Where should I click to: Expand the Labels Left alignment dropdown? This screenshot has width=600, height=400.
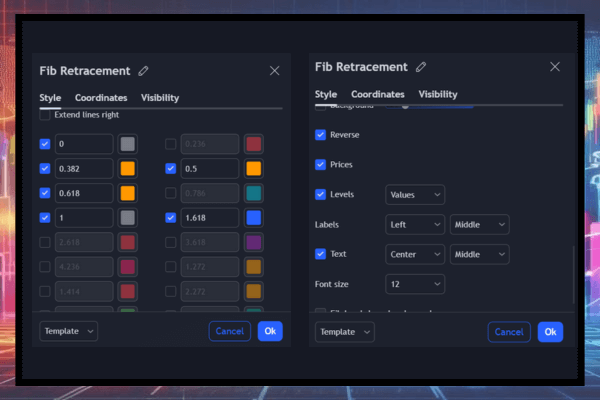pos(415,225)
